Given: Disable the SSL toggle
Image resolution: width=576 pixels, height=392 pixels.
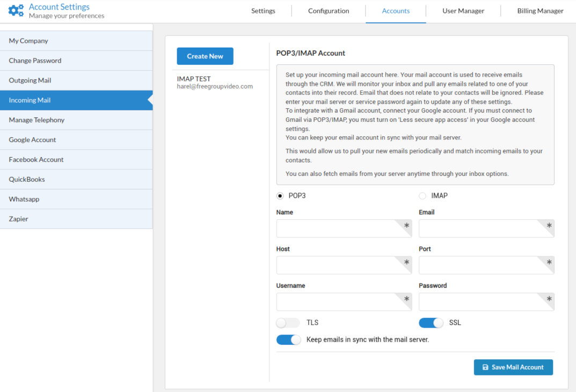Looking at the screenshot, I should [x=431, y=322].
